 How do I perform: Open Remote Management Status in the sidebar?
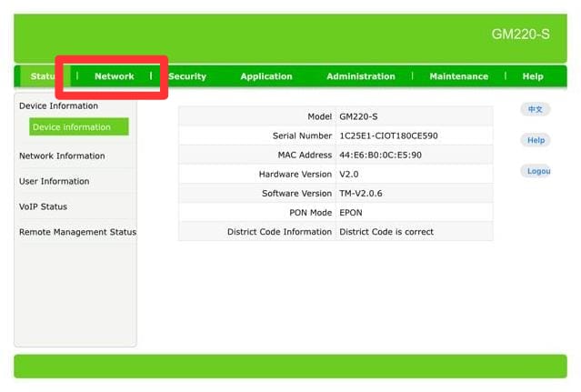tap(77, 232)
